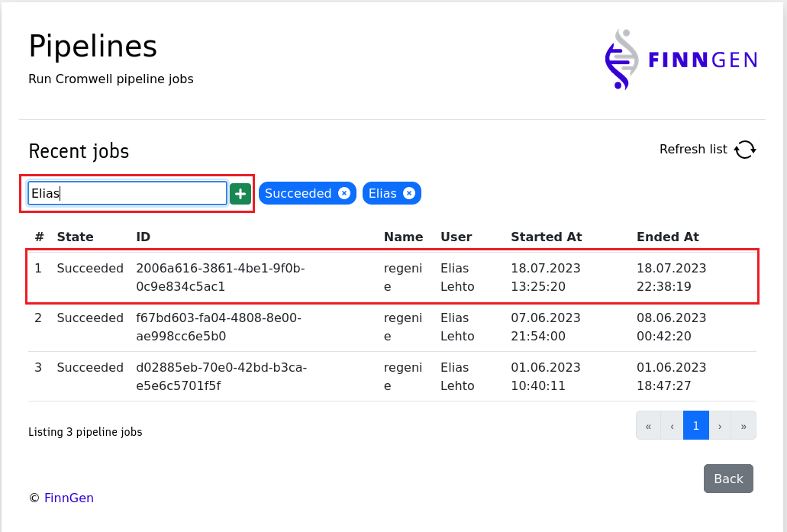Image resolution: width=787 pixels, height=532 pixels.
Task: Open the FinnGen footer link
Action: 69,498
